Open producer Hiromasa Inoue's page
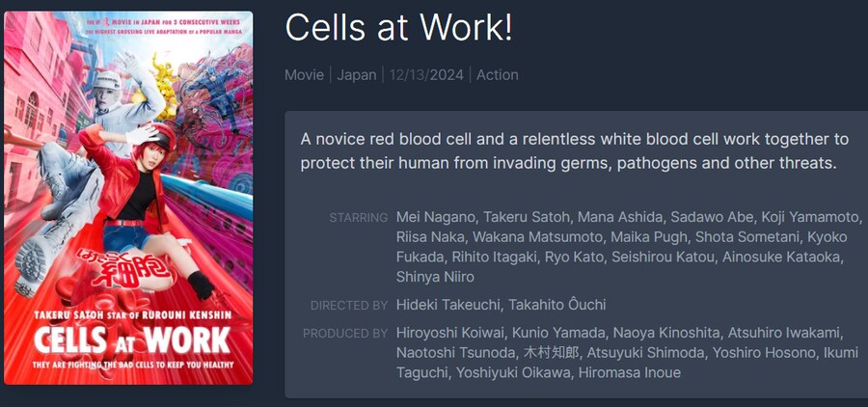Viewport: 868px width, 407px height. point(630,373)
